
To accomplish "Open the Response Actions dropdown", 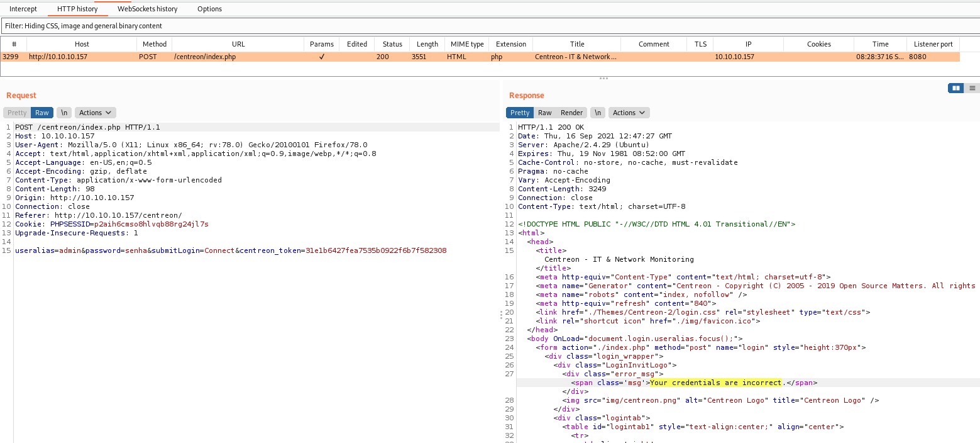I will point(629,113).
